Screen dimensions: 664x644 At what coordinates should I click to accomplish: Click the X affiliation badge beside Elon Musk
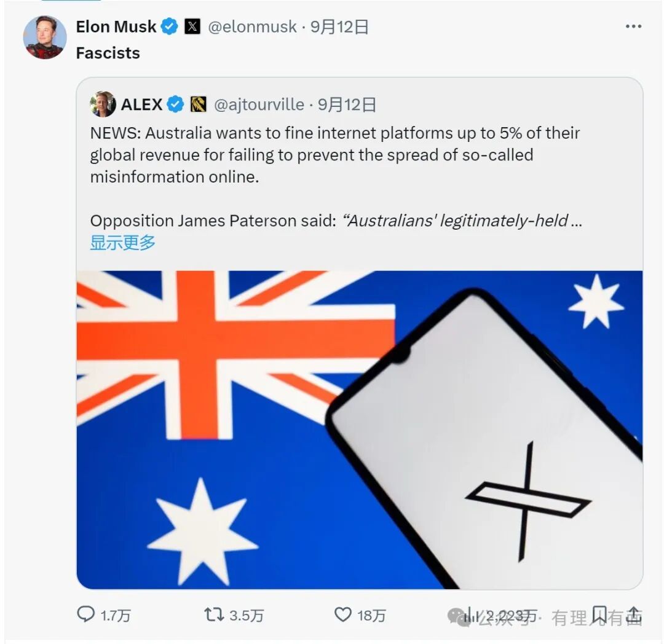point(192,27)
